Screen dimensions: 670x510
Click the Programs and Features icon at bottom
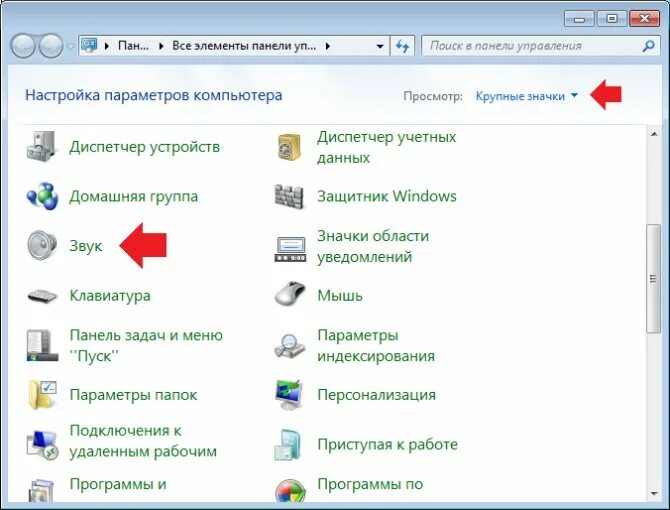point(41,490)
